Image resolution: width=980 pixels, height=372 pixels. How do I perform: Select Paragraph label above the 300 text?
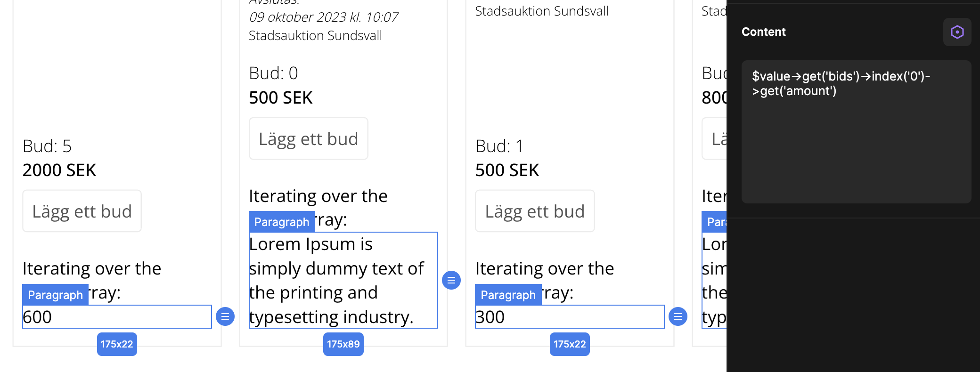[508, 295]
